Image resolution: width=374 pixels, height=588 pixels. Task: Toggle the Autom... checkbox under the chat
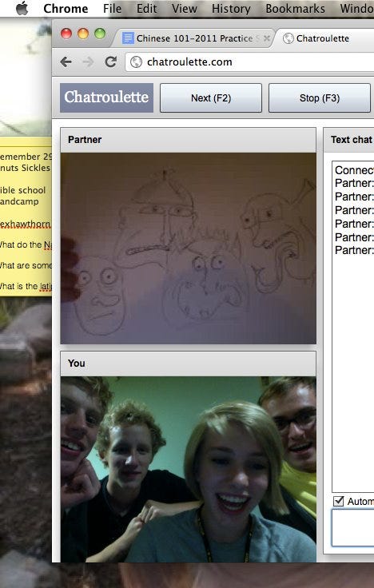339,501
